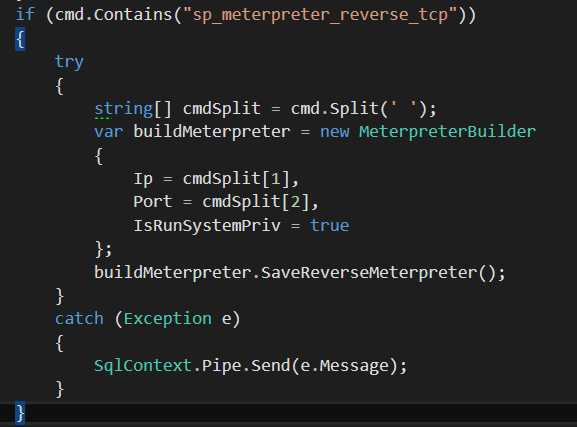577x427 pixels.
Task: Click the cmdSplit[2] index expression
Action: (x=256, y=202)
